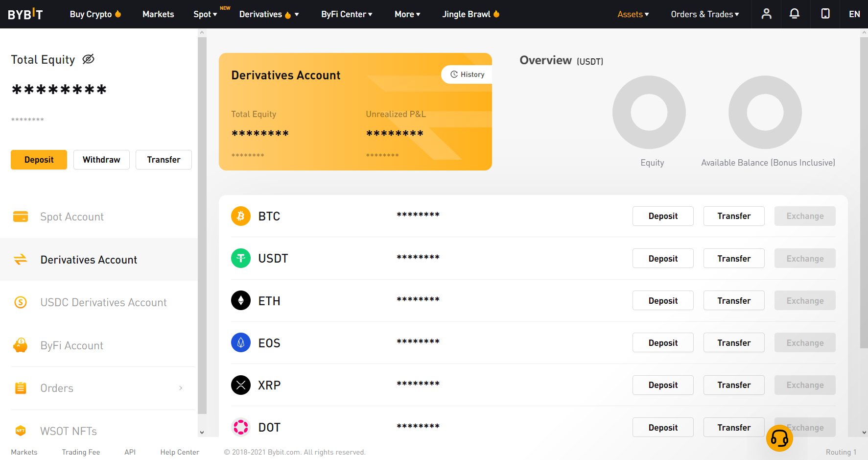The image size is (868, 460).
Task: Open the Assets dropdown
Action: tap(633, 14)
